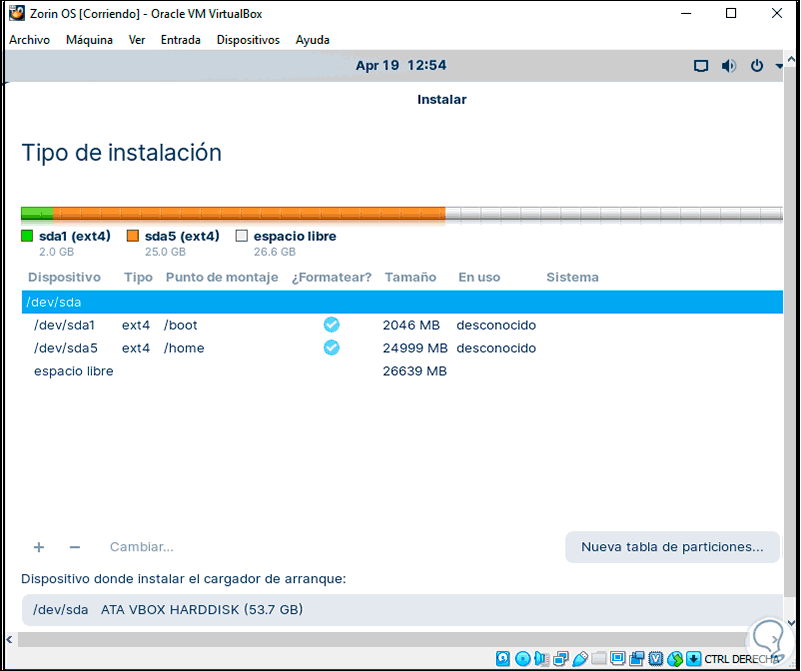Click the power icon in top panel

pyautogui.click(x=757, y=66)
